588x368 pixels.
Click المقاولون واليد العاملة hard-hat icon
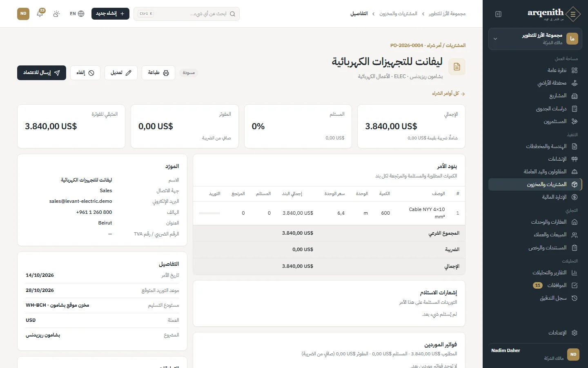coord(575,172)
